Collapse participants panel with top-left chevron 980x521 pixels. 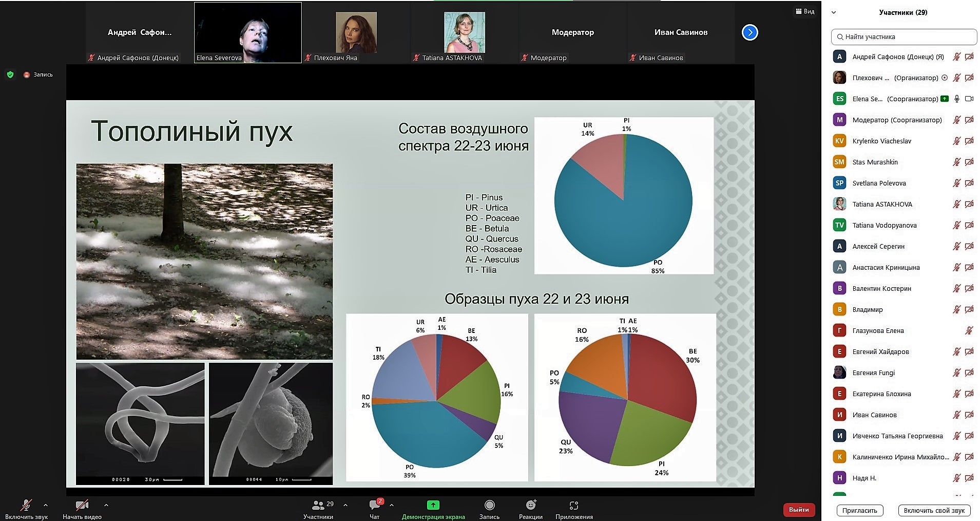pyautogui.click(x=834, y=12)
